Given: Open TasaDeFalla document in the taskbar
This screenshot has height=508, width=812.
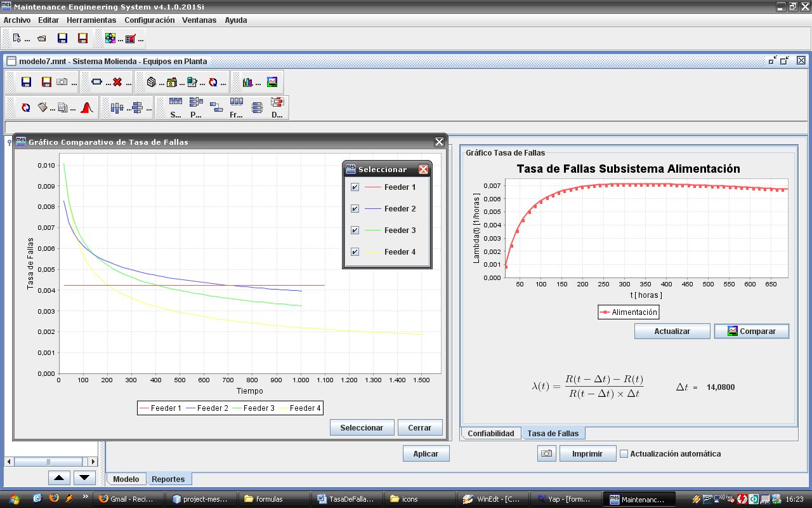Looking at the screenshot, I should pyautogui.click(x=349, y=499).
